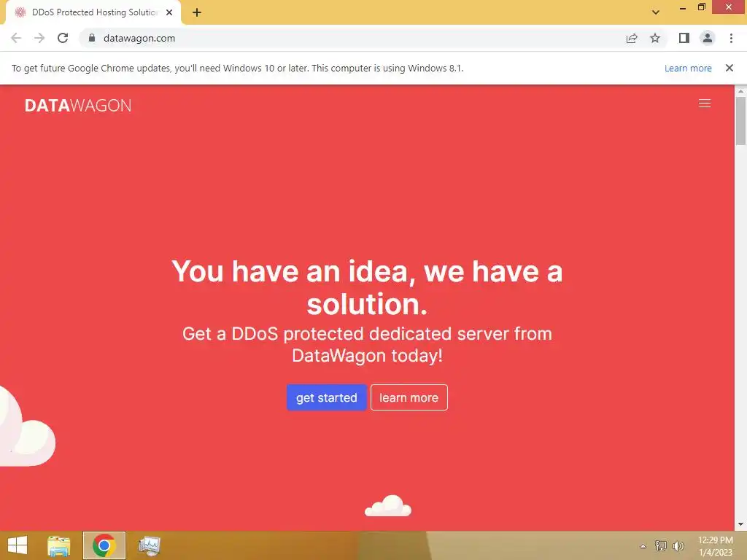This screenshot has width=747, height=560.
Task: Open a new tab
Action: point(197,12)
